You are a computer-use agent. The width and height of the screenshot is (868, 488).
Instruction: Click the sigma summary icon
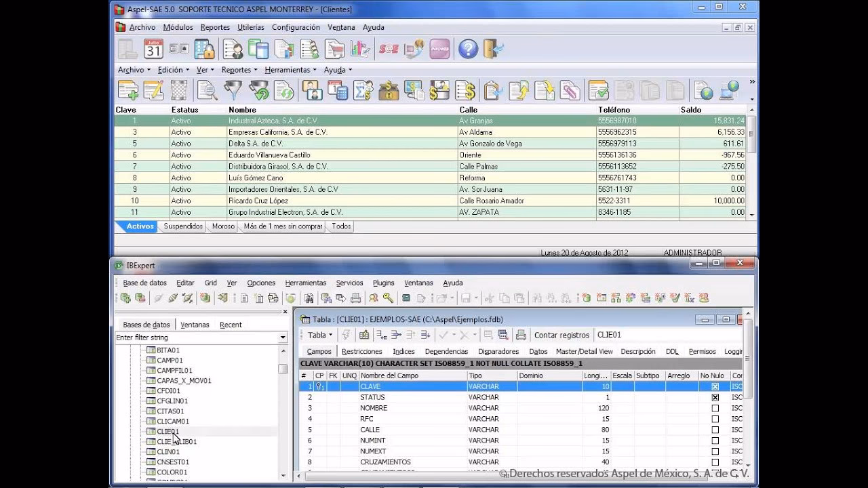click(x=363, y=89)
